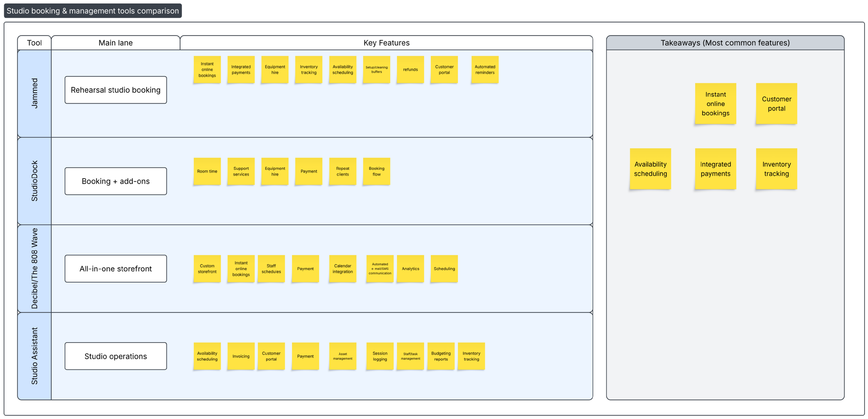This screenshot has width=868, height=419.
Task: Select the "Invoicing" sticky note
Action: tap(241, 356)
